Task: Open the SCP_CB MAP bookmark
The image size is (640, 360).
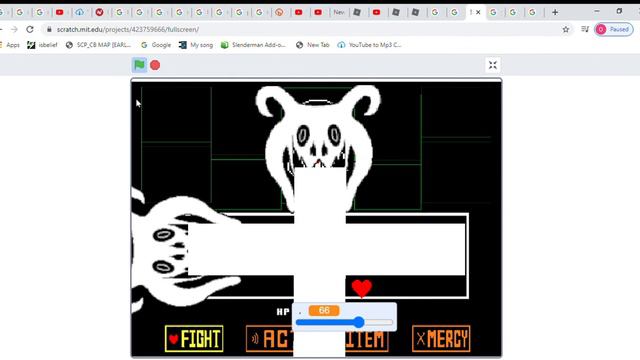Action: (x=98, y=45)
